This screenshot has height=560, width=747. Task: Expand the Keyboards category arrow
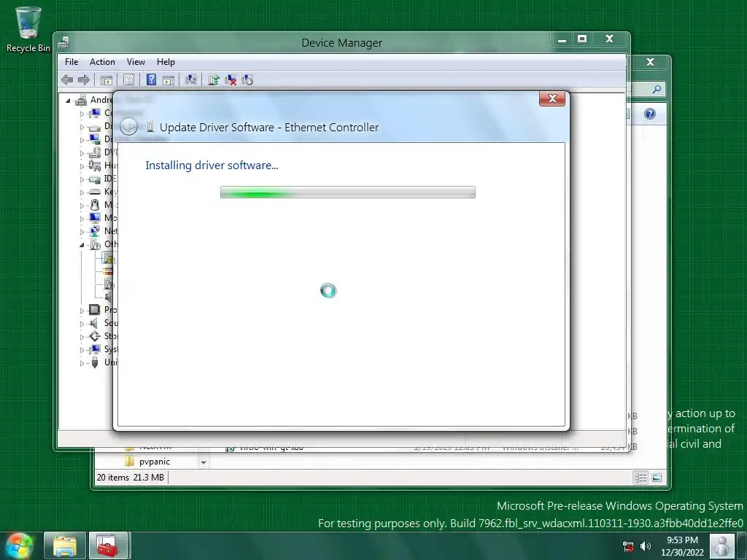point(82,192)
